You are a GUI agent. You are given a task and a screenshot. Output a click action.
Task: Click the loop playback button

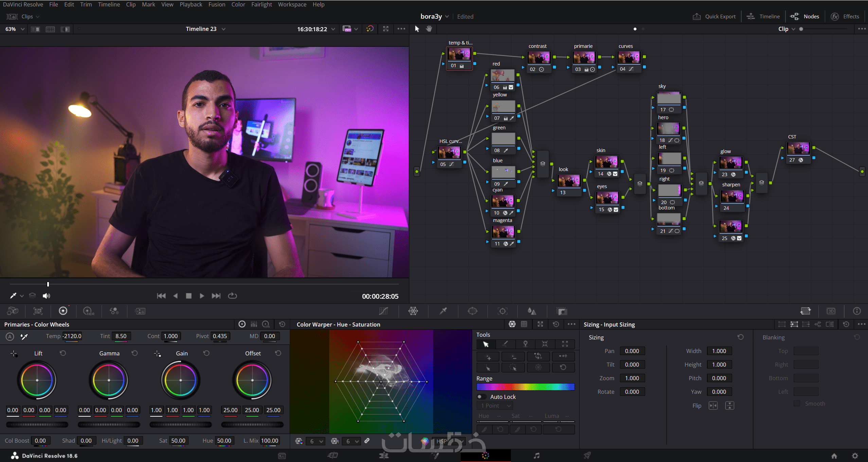point(232,296)
